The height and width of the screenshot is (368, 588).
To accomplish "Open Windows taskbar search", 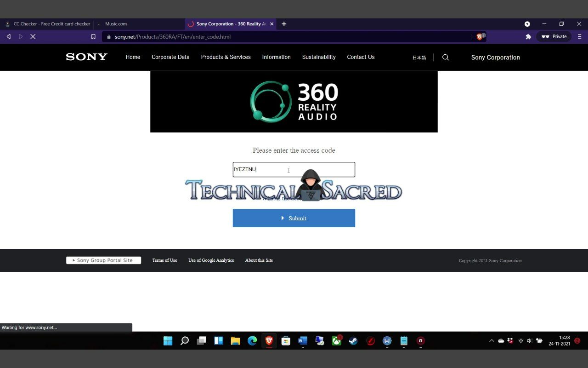I will pos(185,341).
